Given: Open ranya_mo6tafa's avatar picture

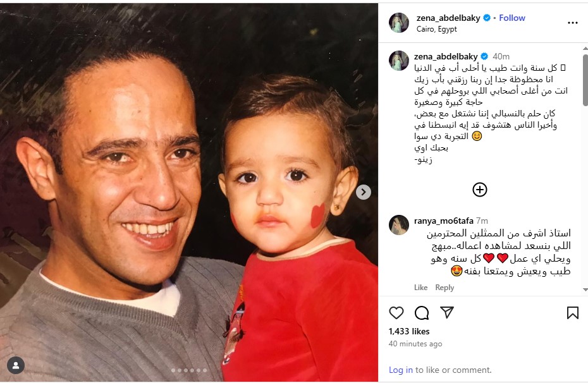Looking at the screenshot, I should click(x=399, y=225).
